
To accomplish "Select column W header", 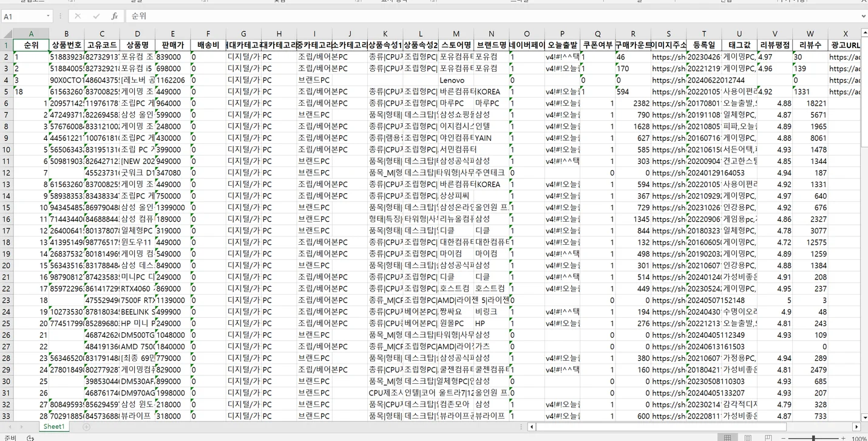I will [810, 34].
